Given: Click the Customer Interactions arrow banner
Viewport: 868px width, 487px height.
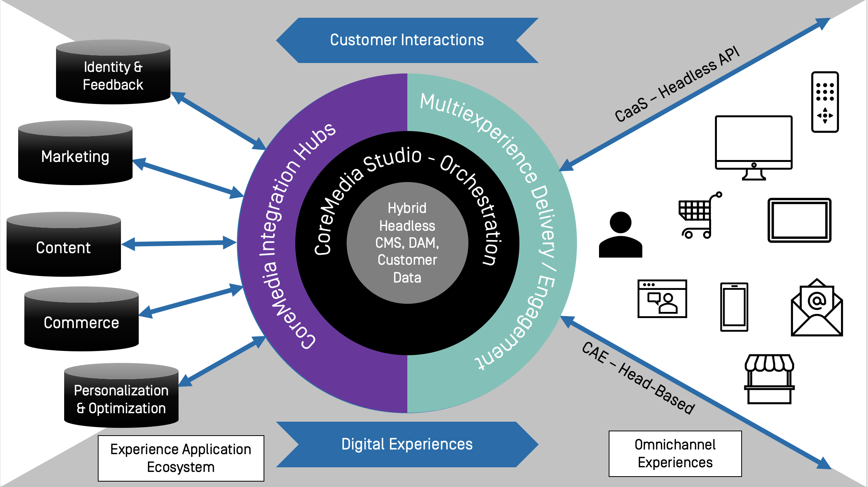Looking at the screenshot, I should click(x=407, y=40).
